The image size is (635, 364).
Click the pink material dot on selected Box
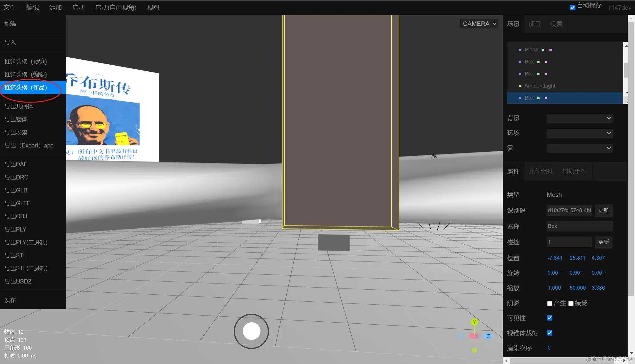click(546, 98)
